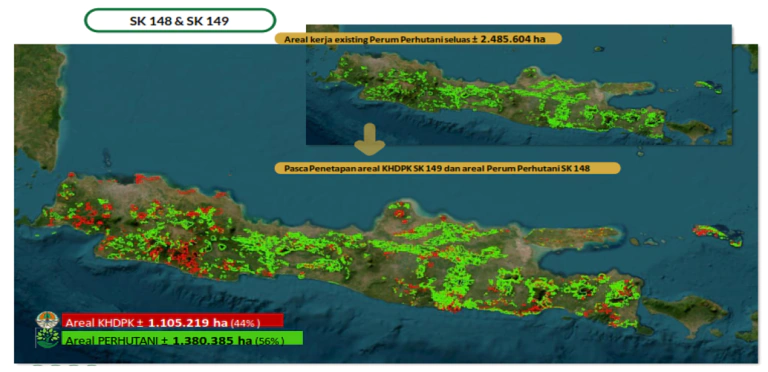Click the Pasca Penetapan areal KHDPK label
The image size is (768, 372).
448,168
